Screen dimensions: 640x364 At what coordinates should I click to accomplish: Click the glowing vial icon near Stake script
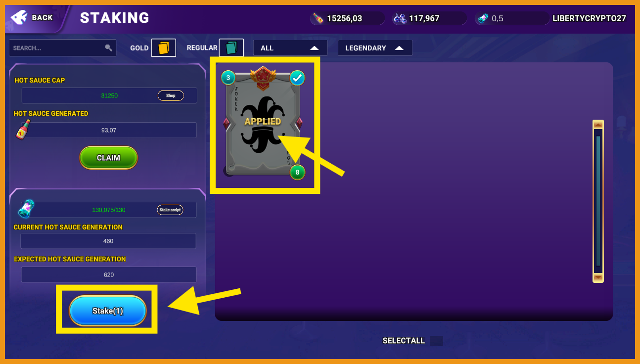pos(26,209)
